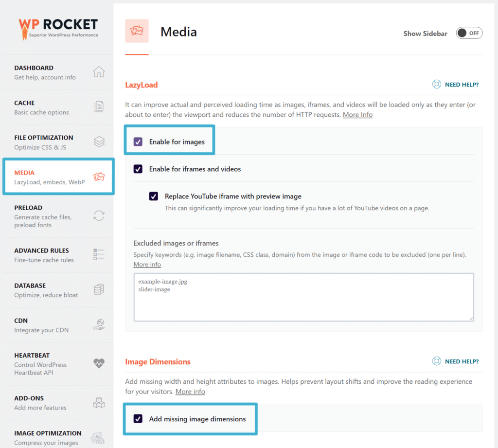The height and width of the screenshot is (448, 498).
Task: Click the Image Optimization pictures icon
Action: point(97,438)
